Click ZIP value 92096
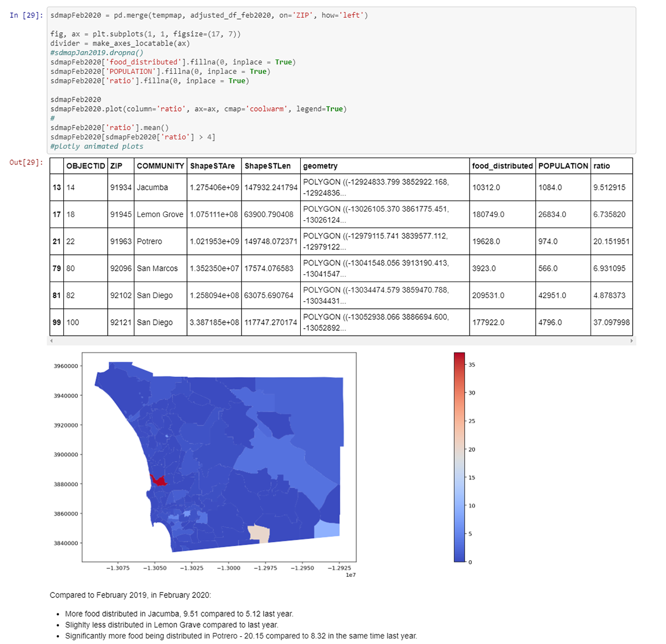The width and height of the screenshot is (666, 644). click(120, 268)
